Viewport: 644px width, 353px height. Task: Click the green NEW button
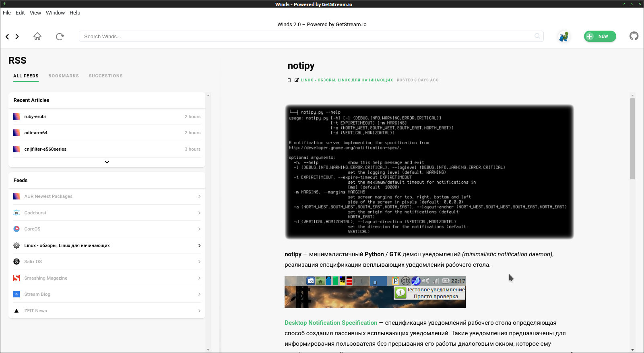[600, 36]
